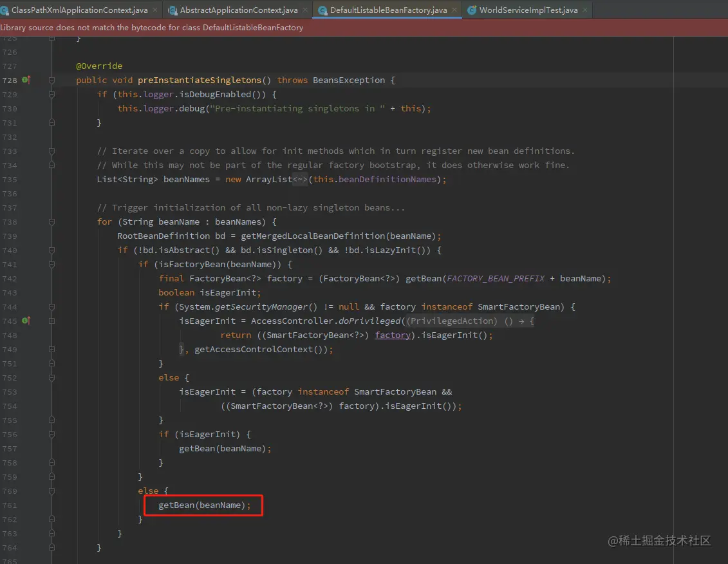Click the override gutter icon at line 745

coord(26,321)
